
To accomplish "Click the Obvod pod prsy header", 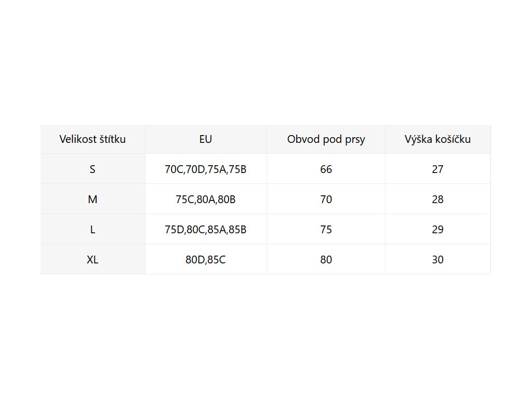I will click(x=326, y=139).
